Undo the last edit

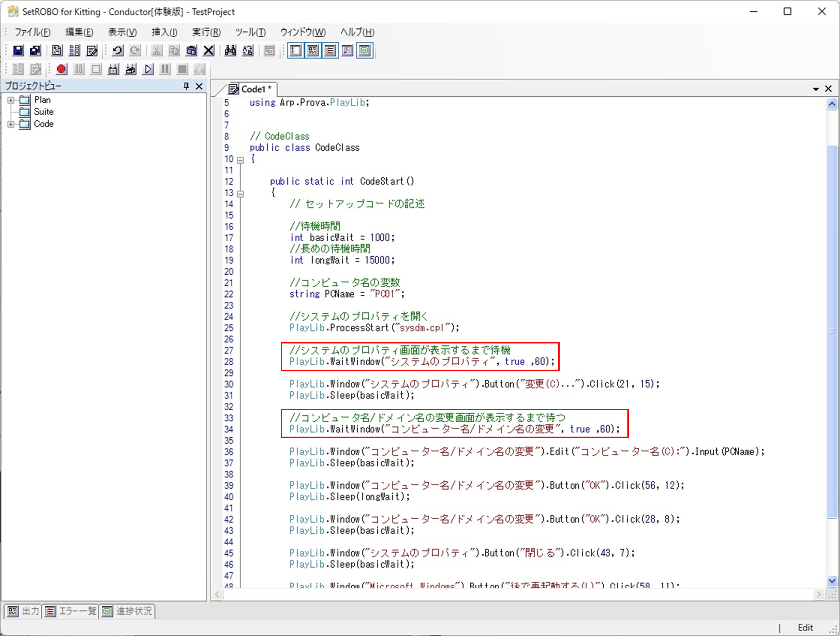click(x=118, y=50)
